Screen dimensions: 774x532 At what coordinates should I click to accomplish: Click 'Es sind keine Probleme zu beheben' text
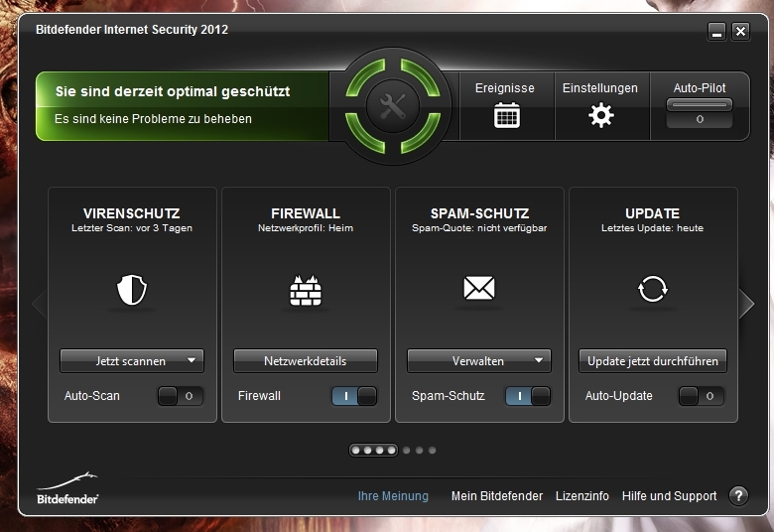(x=153, y=119)
